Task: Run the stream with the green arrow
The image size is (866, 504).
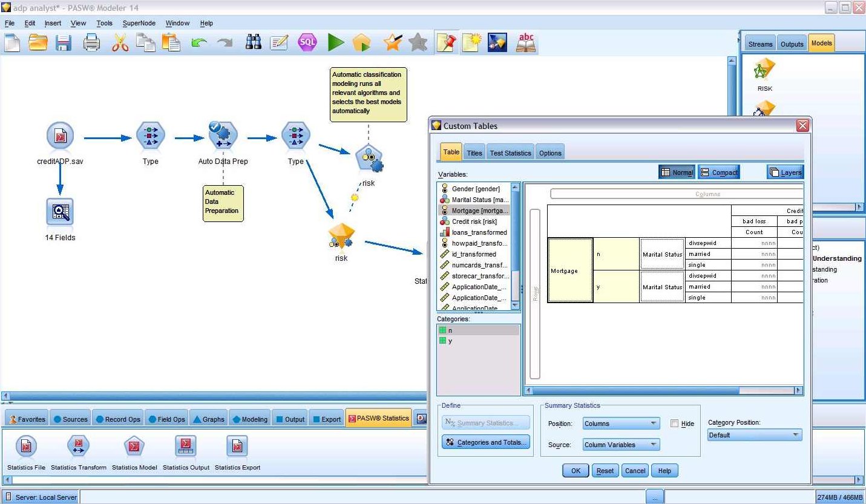Action: click(335, 42)
